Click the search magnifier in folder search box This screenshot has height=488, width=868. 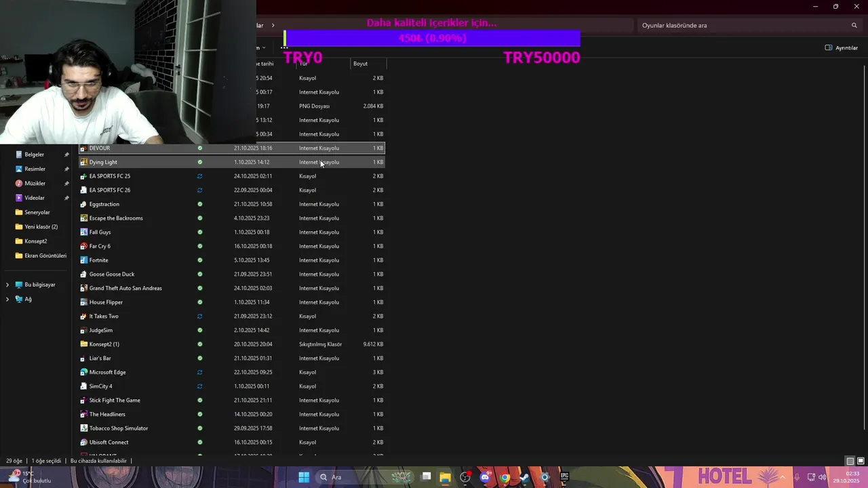click(x=854, y=25)
